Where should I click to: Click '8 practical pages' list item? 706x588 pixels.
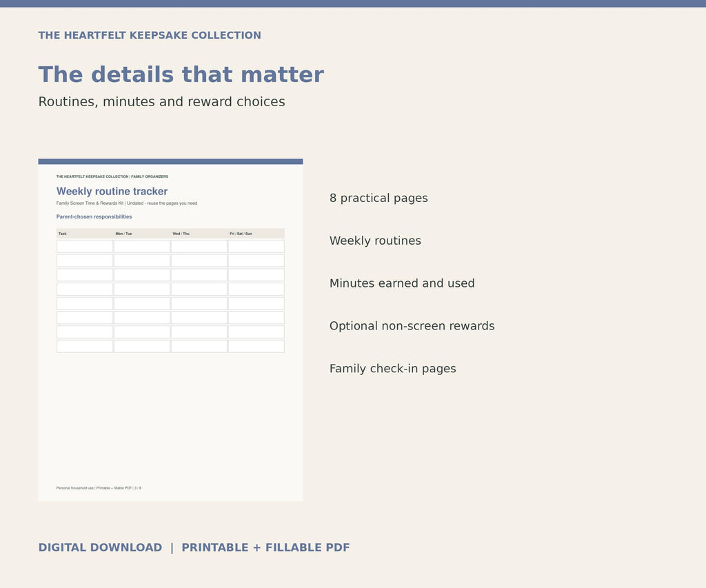[x=379, y=198]
